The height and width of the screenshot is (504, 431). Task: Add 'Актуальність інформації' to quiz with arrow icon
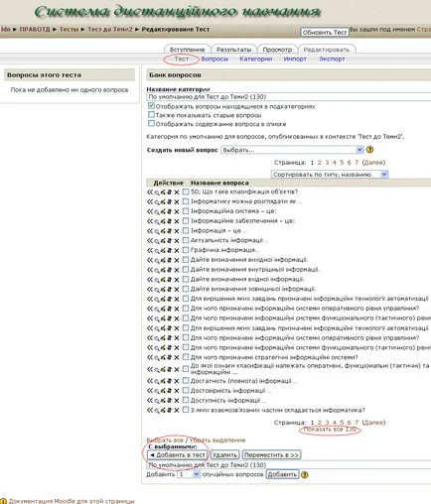pyautogui.click(x=150, y=240)
